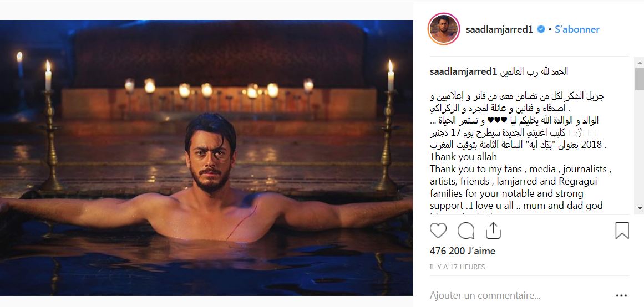Share the post using the share icon
Image resolution: width=644 pixels, height=307 pixels.
[x=493, y=231]
